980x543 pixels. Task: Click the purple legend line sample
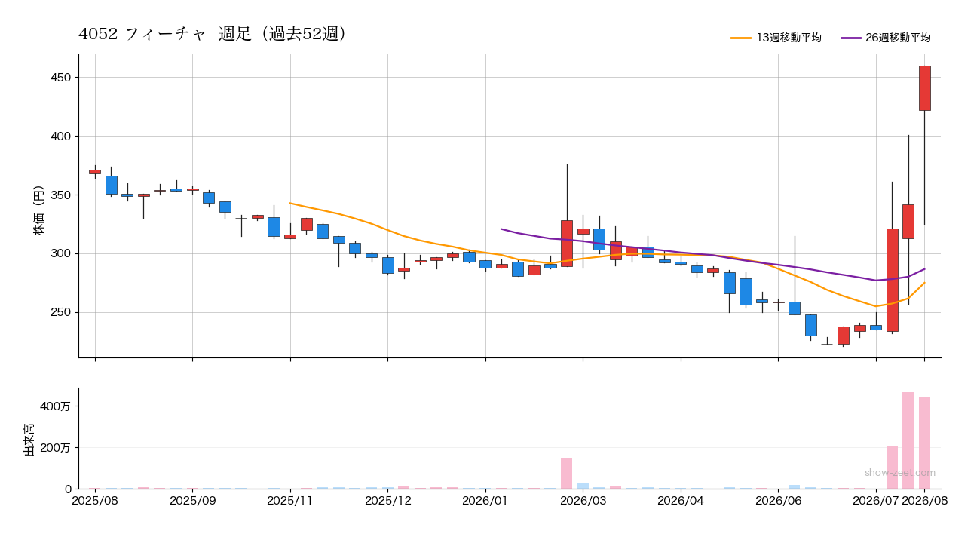click(850, 38)
